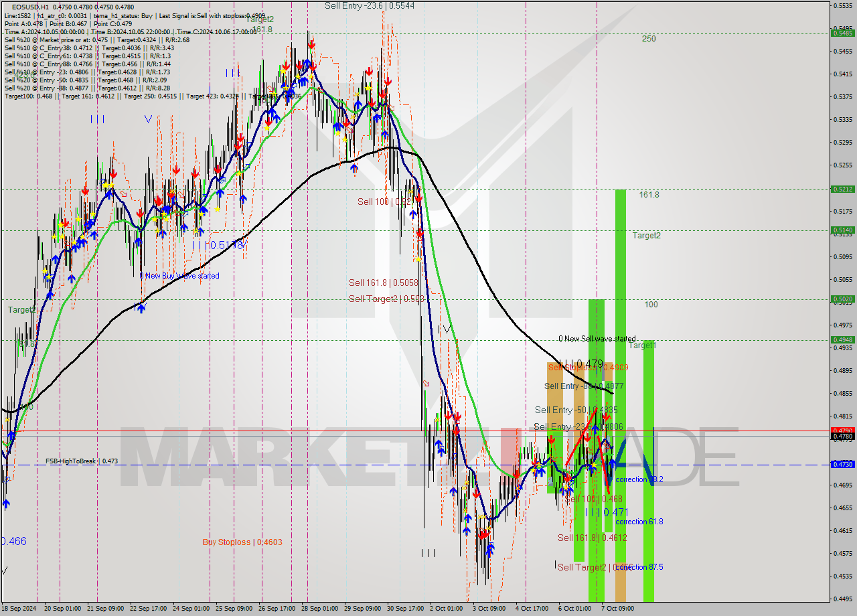
Task: Click the tall green bar reaching 161.8
Action: (621, 375)
